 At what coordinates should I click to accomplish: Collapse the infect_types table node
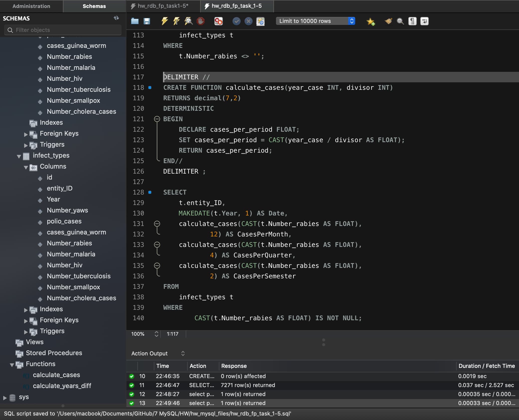(x=19, y=156)
